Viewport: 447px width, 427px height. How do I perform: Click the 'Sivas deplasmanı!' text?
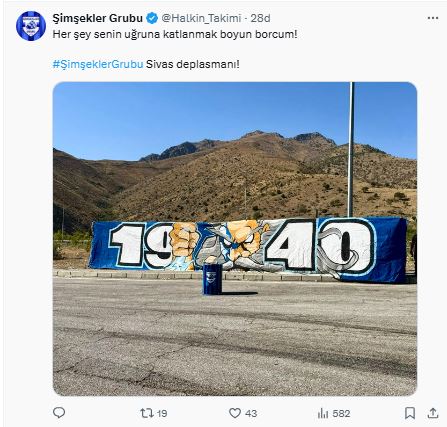(x=193, y=64)
